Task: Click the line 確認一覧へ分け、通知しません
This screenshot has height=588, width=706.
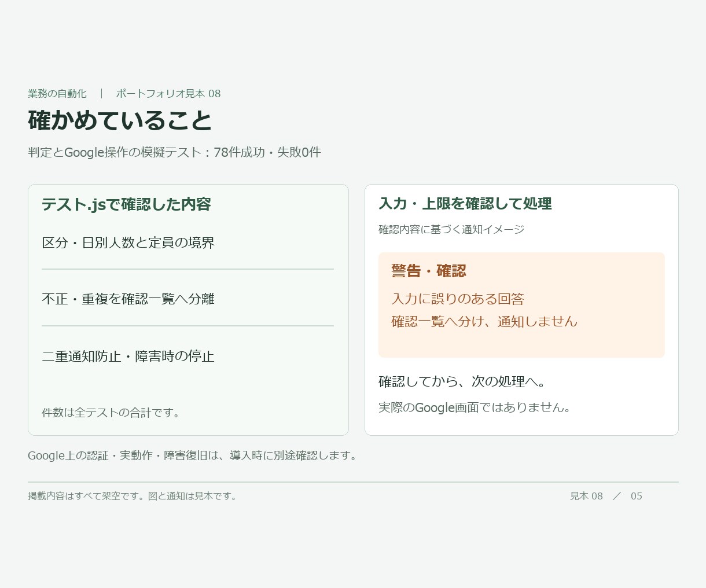Action: (484, 321)
